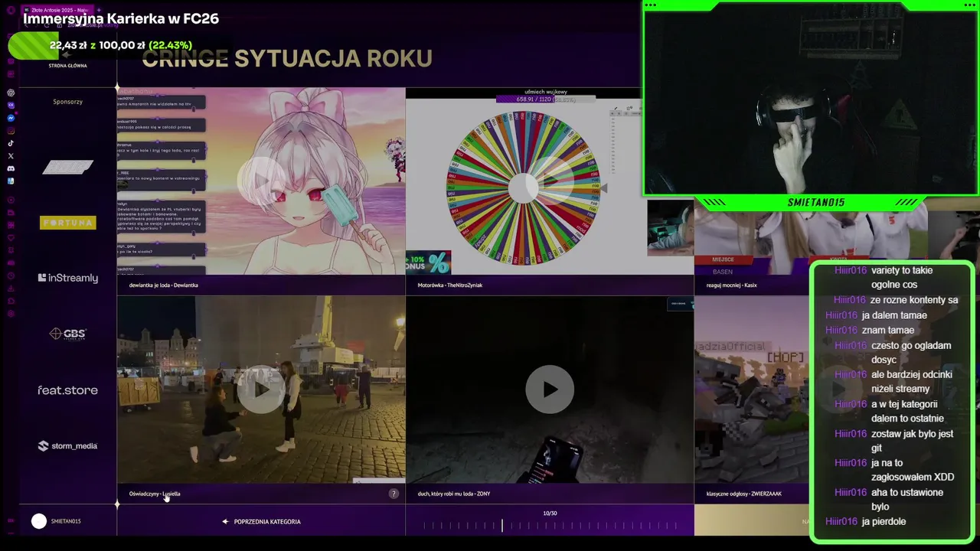Click the SMIETAN015 username label at bottom
This screenshot has width=980, height=551.
pyautogui.click(x=66, y=522)
